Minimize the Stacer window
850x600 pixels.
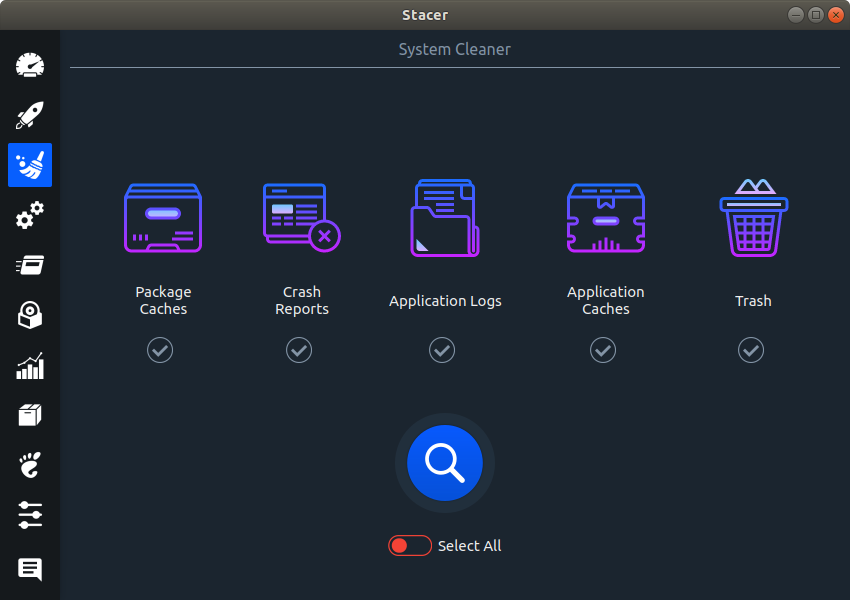pos(796,15)
